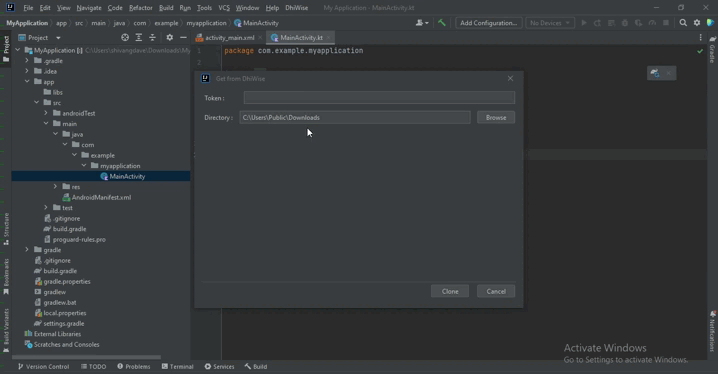The height and width of the screenshot is (374, 718).
Task: Click the Run play icon in toolbar
Action: coord(583,23)
